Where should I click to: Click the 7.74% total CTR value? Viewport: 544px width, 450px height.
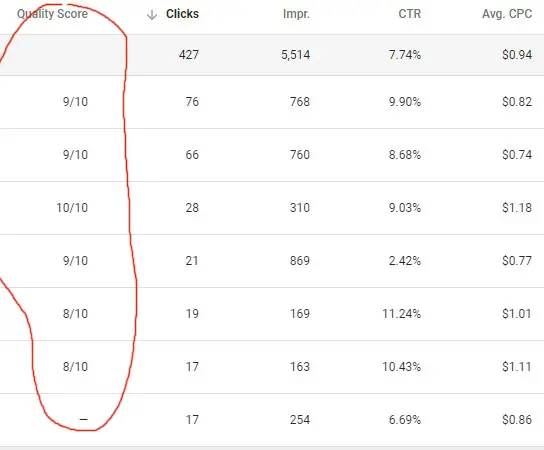(x=405, y=54)
